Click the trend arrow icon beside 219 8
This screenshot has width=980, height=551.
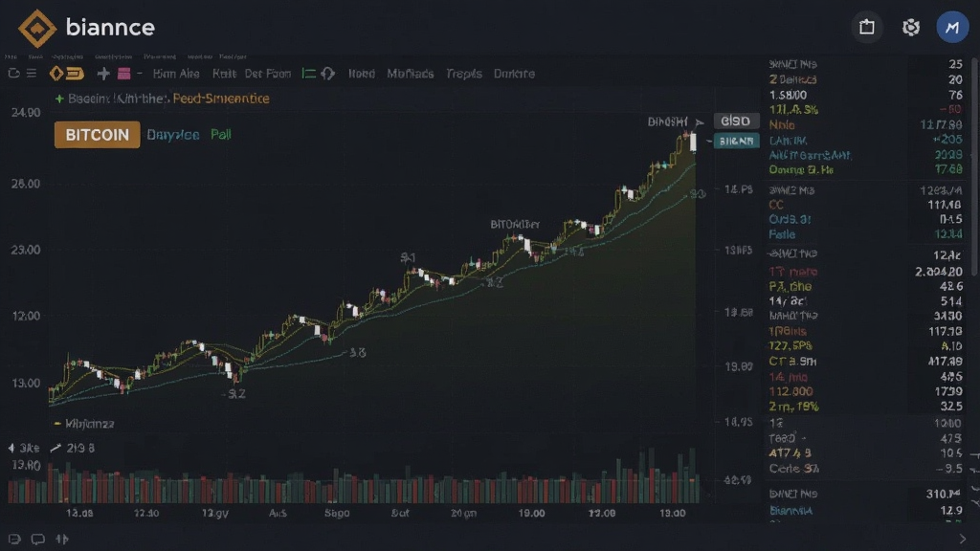56,448
